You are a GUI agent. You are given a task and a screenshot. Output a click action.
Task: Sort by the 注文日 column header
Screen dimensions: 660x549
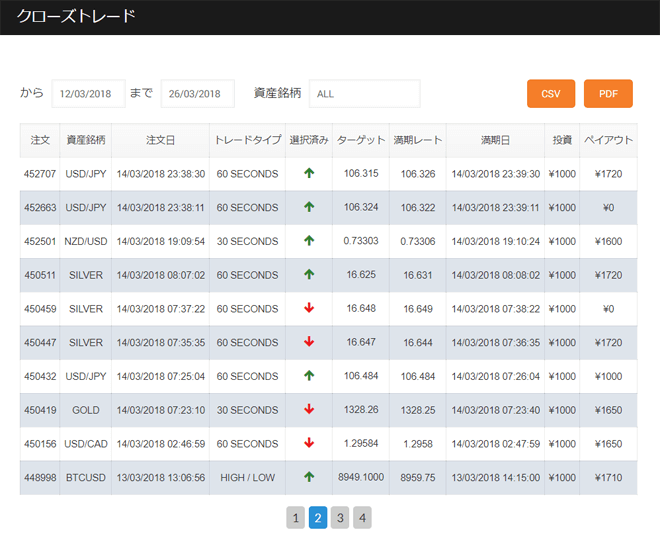[160, 140]
